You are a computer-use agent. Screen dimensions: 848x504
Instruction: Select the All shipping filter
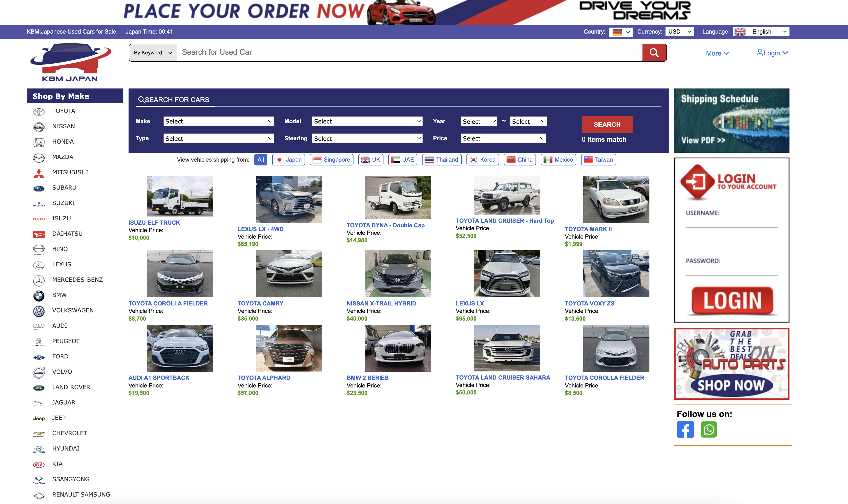[260, 160]
